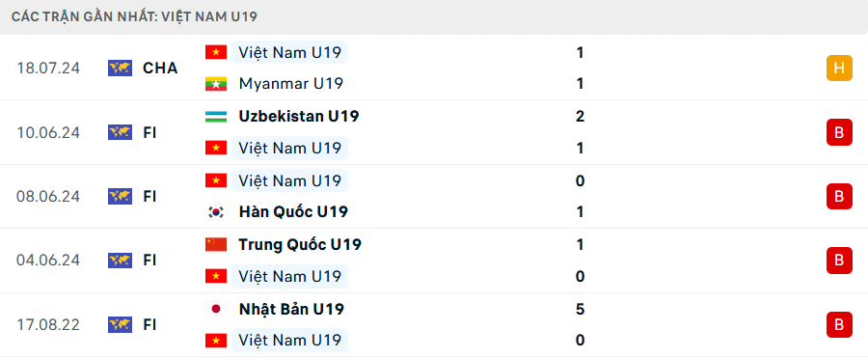The image size is (868, 358).
Task: Click the red B badge for Uzbekistan match
Action: pyautogui.click(x=839, y=132)
